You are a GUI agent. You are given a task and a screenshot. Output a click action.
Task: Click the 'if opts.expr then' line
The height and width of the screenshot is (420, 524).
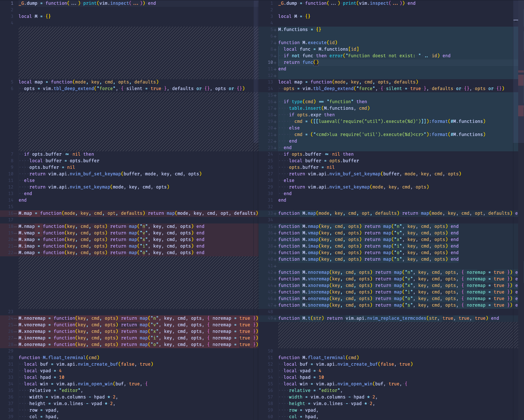(312, 115)
